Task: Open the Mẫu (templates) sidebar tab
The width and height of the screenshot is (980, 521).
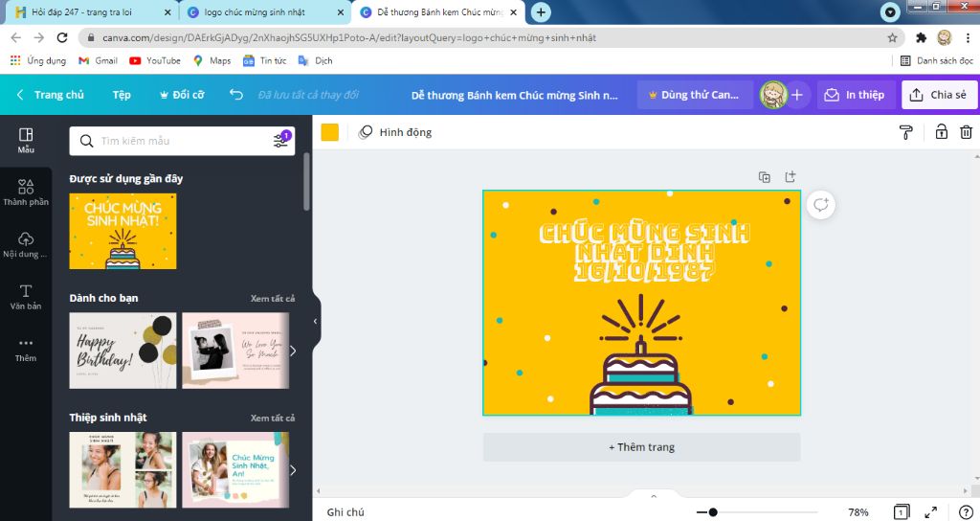Action: click(x=26, y=140)
